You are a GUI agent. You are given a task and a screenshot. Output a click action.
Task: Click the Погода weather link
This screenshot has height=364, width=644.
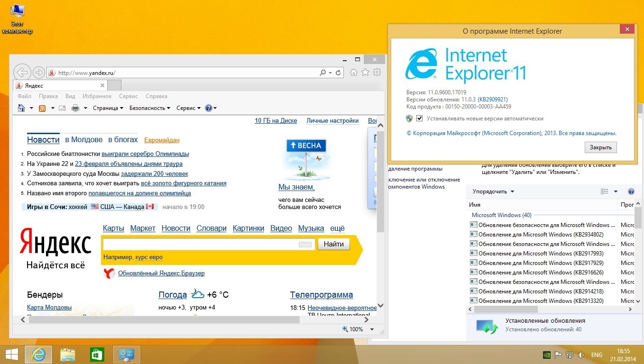tap(173, 295)
